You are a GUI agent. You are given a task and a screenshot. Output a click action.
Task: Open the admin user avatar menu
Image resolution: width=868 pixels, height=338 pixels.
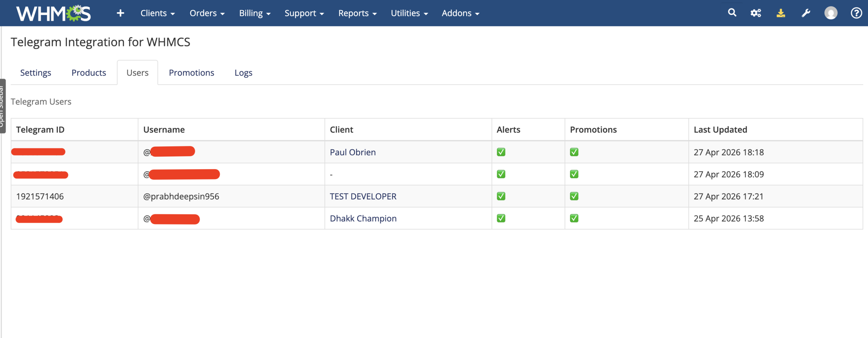831,13
